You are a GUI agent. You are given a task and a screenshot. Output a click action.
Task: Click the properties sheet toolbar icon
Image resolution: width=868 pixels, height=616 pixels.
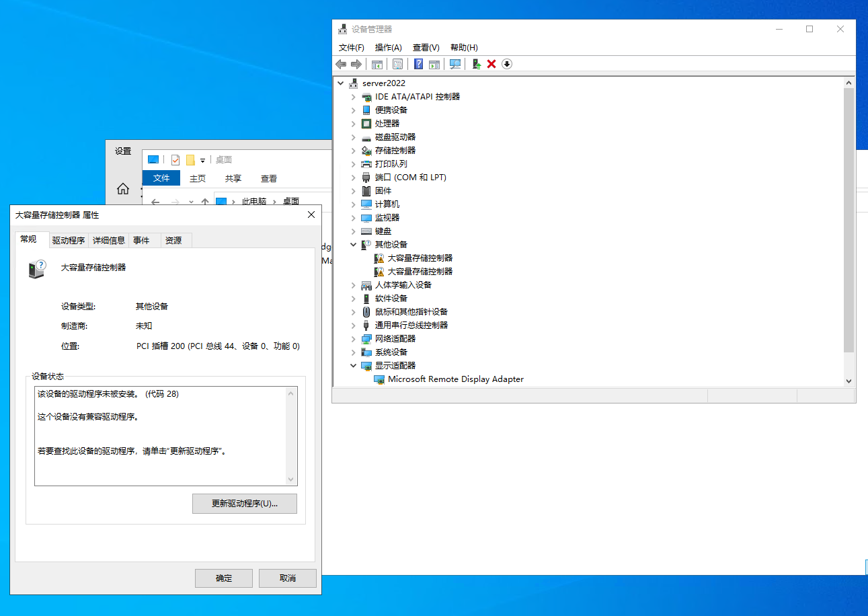pyautogui.click(x=397, y=64)
